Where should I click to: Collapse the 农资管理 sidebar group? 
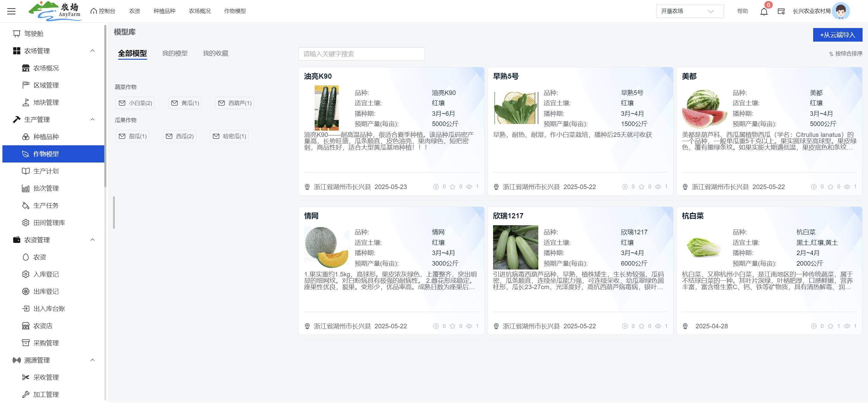(x=92, y=240)
